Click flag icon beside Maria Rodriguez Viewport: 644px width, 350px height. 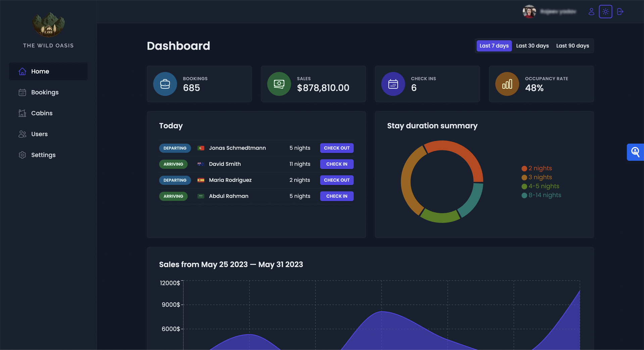point(201,180)
